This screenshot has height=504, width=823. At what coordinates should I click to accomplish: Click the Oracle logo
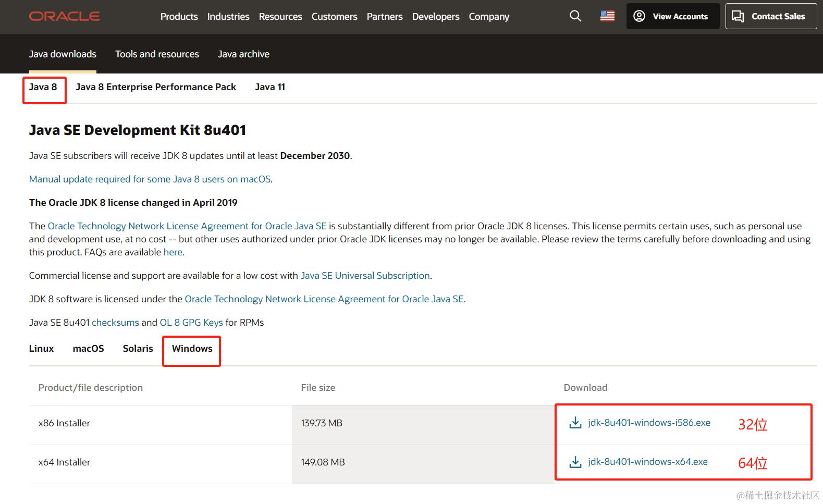(64, 16)
